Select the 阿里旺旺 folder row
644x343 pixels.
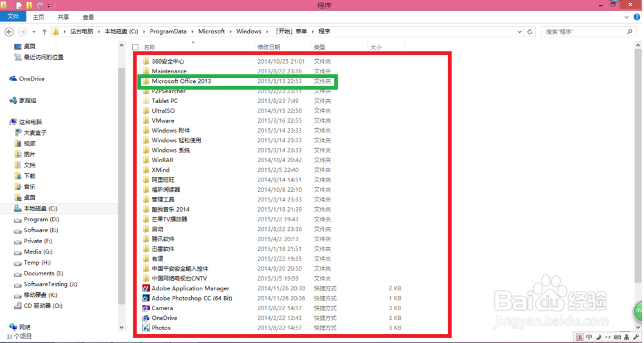click(x=271, y=180)
